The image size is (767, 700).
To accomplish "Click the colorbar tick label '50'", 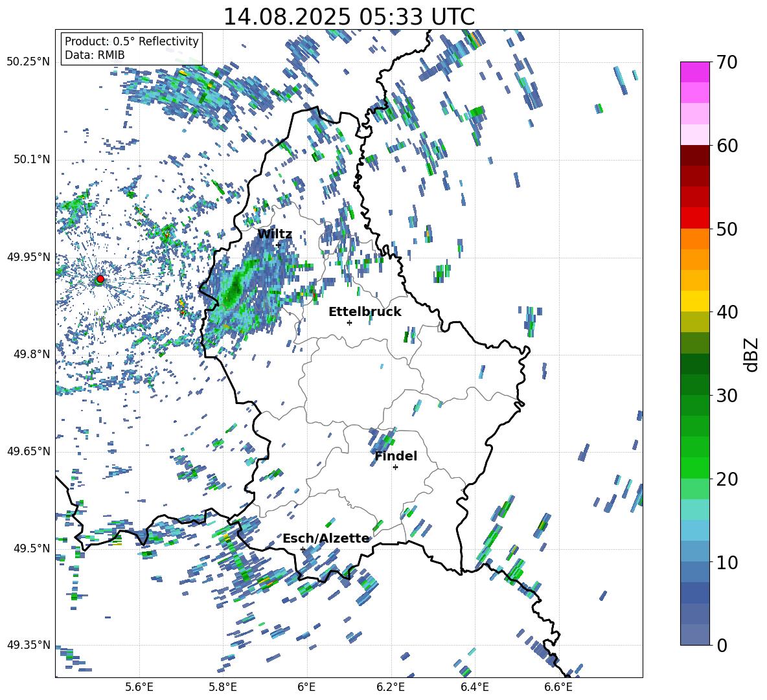I will tap(727, 229).
